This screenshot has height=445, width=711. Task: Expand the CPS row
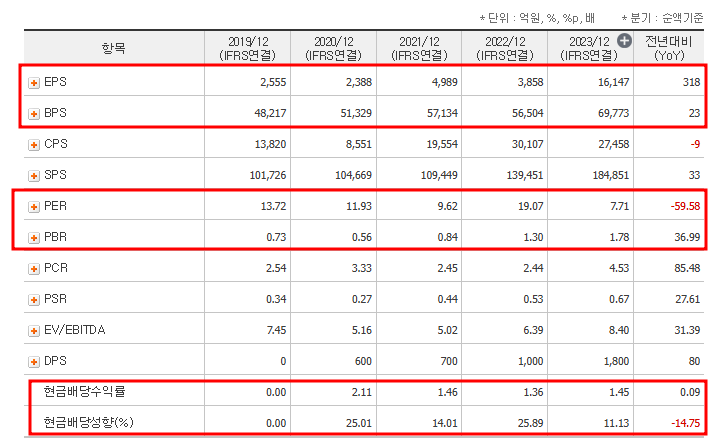coord(34,145)
